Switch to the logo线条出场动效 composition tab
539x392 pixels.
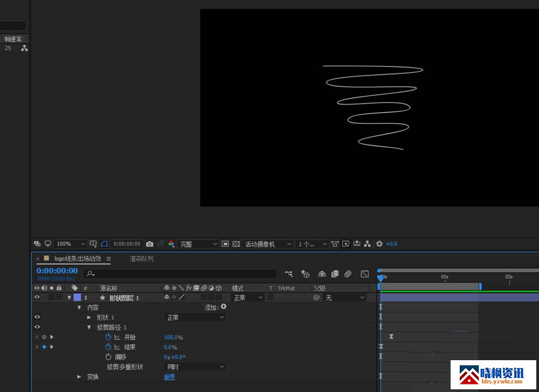pyautogui.click(x=78, y=259)
